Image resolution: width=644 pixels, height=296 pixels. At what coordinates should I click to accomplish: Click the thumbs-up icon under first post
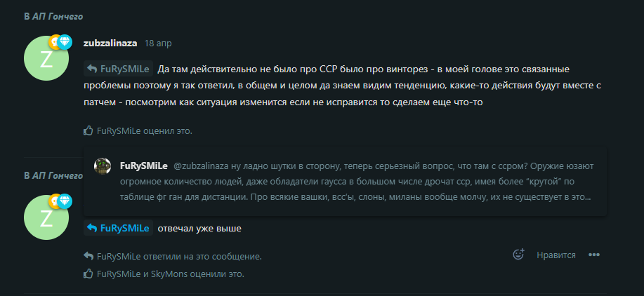[x=88, y=131]
